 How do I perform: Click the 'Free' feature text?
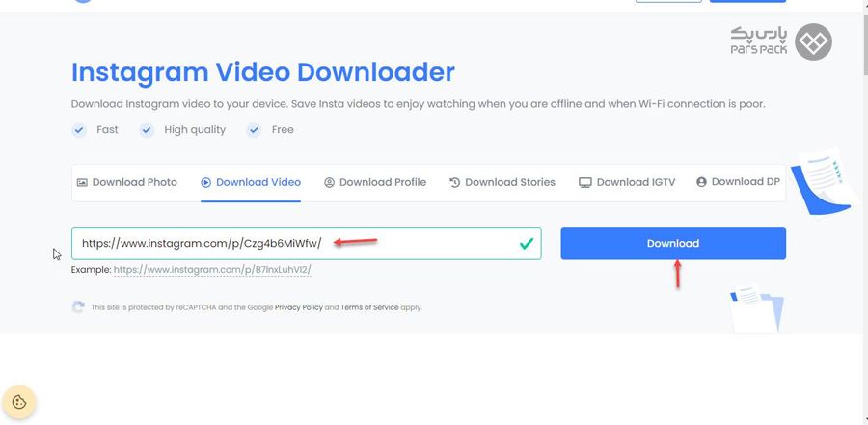click(283, 130)
